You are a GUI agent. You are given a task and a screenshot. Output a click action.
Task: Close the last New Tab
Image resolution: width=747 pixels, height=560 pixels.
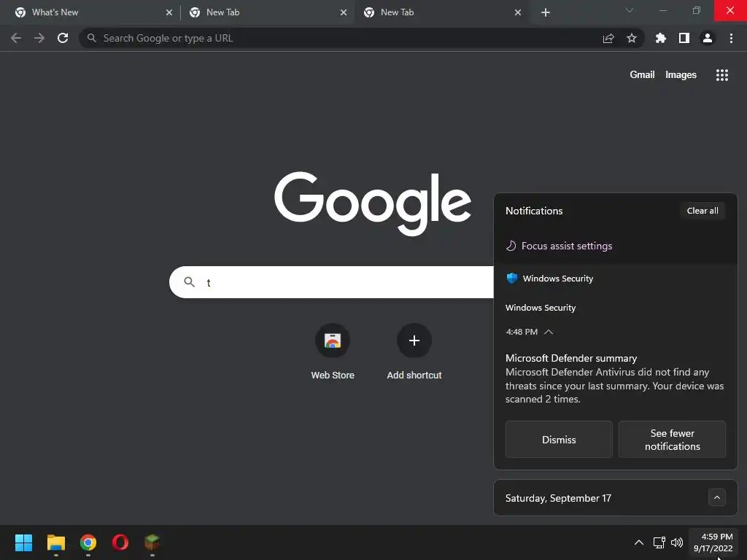point(518,12)
